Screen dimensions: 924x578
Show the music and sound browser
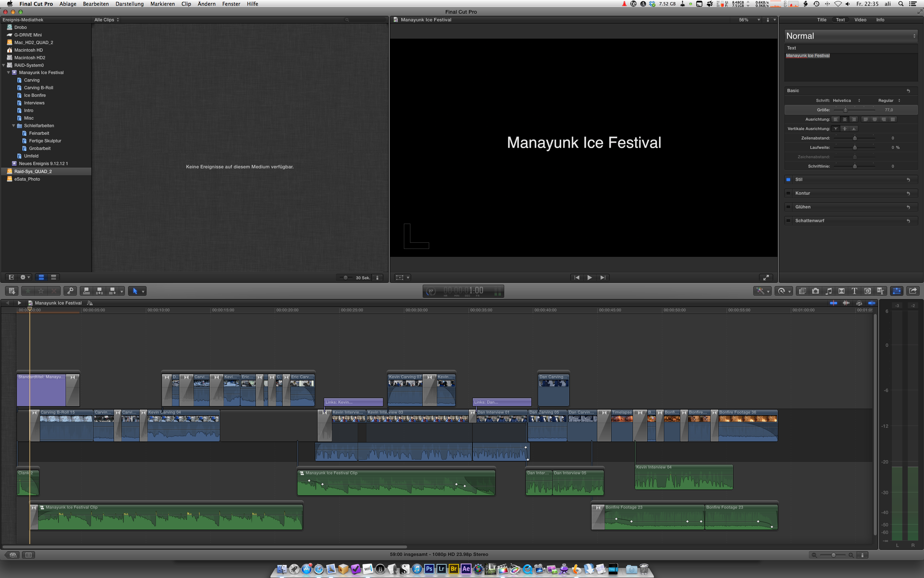[x=829, y=291]
